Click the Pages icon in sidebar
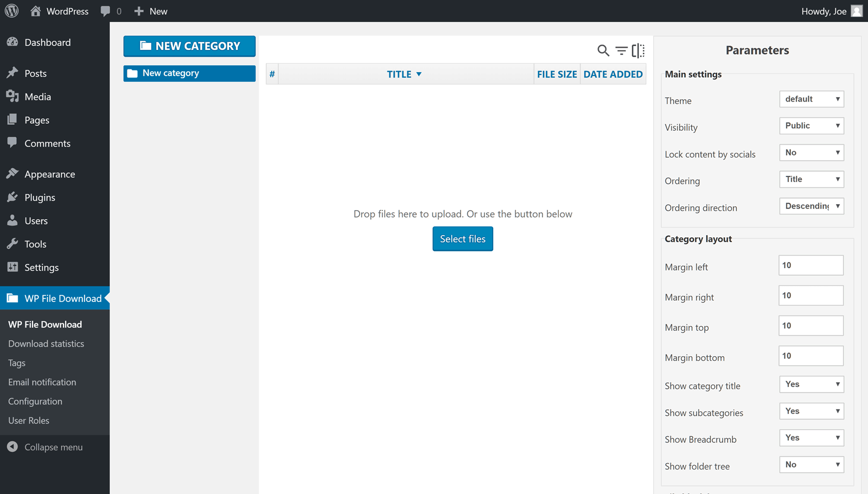This screenshot has width=868, height=494. pyautogui.click(x=12, y=119)
